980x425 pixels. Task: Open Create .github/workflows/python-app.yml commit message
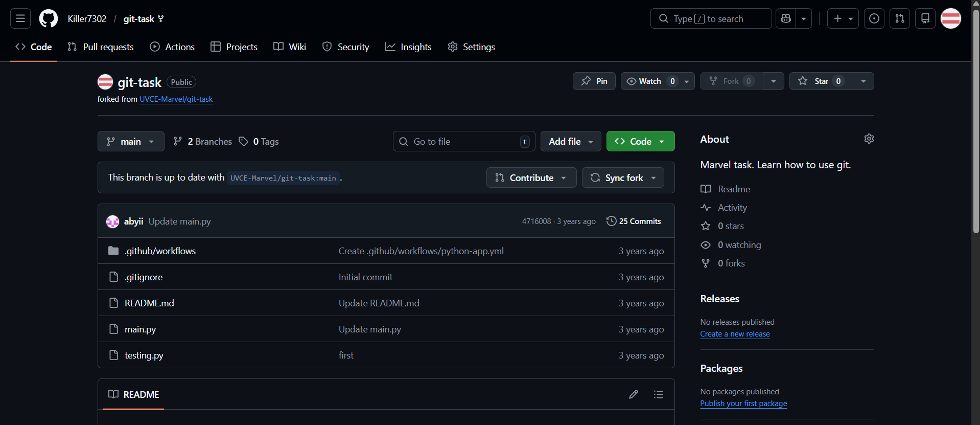coord(421,251)
